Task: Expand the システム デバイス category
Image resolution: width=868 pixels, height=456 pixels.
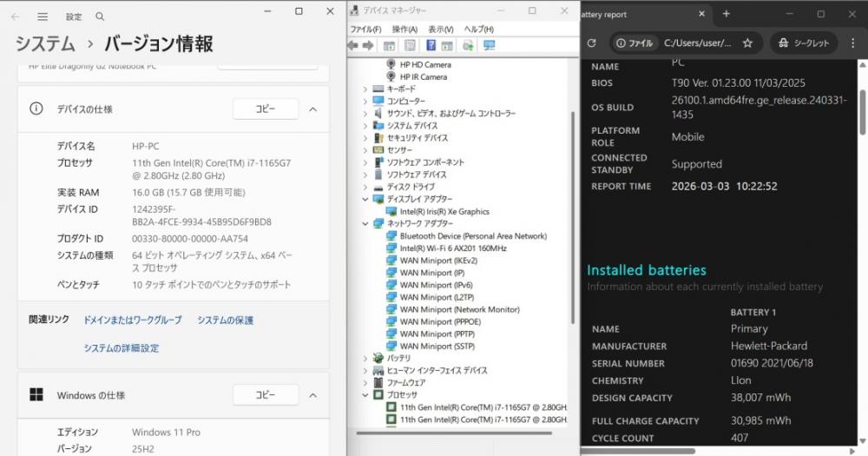Action: (365, 125)
